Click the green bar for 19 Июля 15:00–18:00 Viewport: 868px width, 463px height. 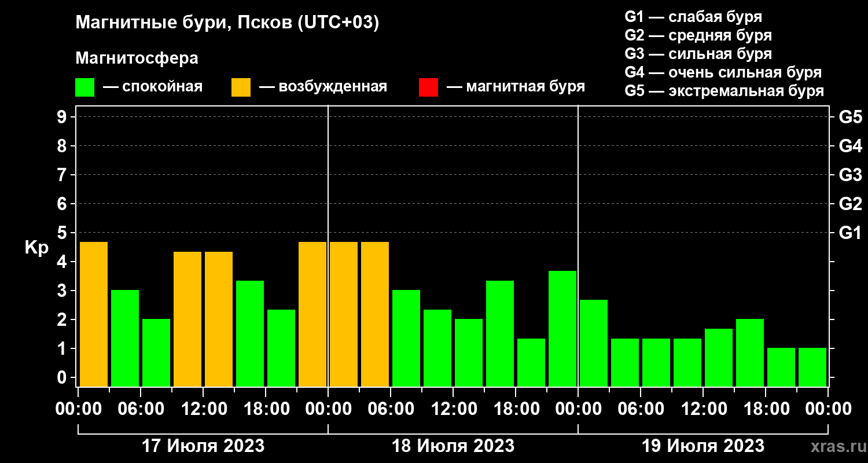(x=750, y=353)
